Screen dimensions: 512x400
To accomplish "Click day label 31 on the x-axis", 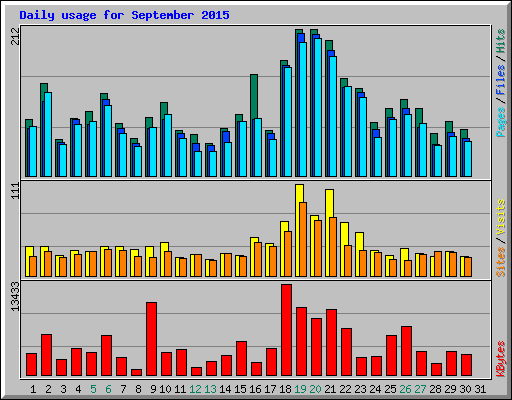I will [x=480, y=389].
